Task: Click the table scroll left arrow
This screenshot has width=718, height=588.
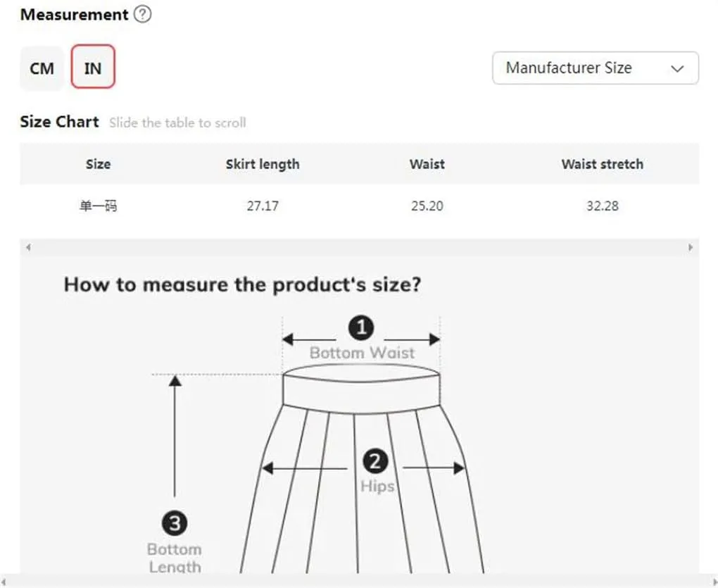Action: (x=28, y=247)
